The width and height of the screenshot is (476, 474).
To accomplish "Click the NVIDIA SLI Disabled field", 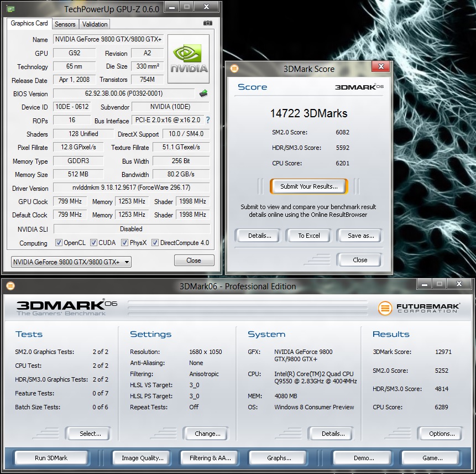I will coord(131,228).
